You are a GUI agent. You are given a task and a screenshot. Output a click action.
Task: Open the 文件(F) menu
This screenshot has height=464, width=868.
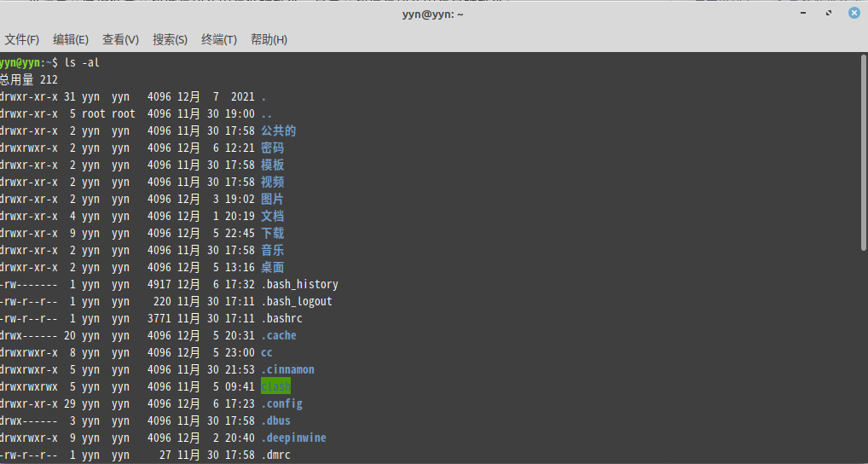(x=22, y=39)
